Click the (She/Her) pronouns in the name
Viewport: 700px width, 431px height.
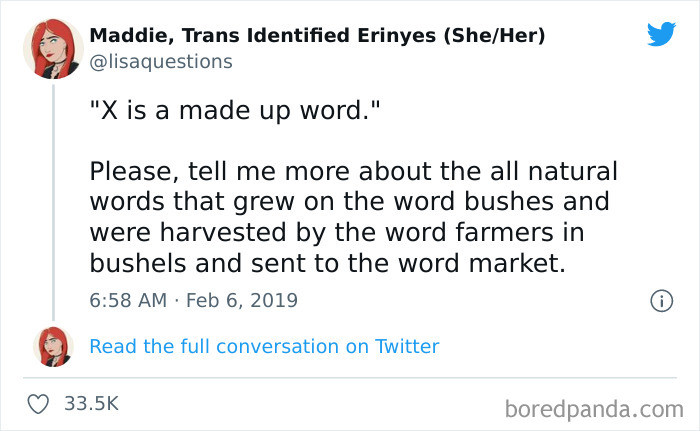click(x=494, y=35)
